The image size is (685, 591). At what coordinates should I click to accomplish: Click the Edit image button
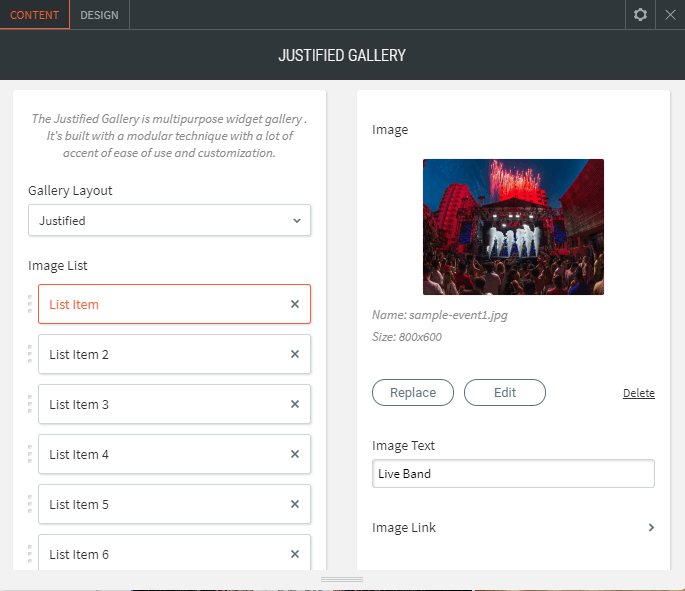pyautogui.click(x=505, y=393)
